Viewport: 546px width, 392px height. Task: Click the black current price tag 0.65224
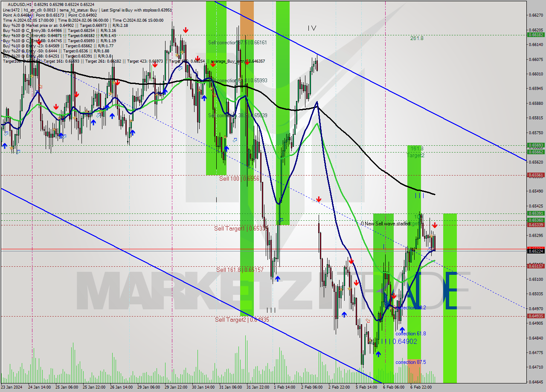coord(536,251)
